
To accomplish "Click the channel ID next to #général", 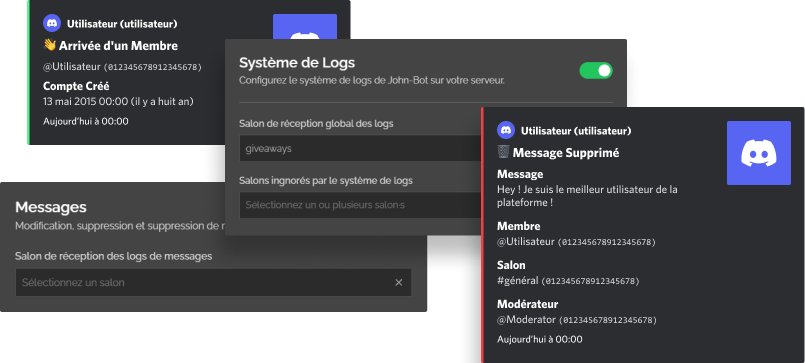I will click(x=591, y=281).
